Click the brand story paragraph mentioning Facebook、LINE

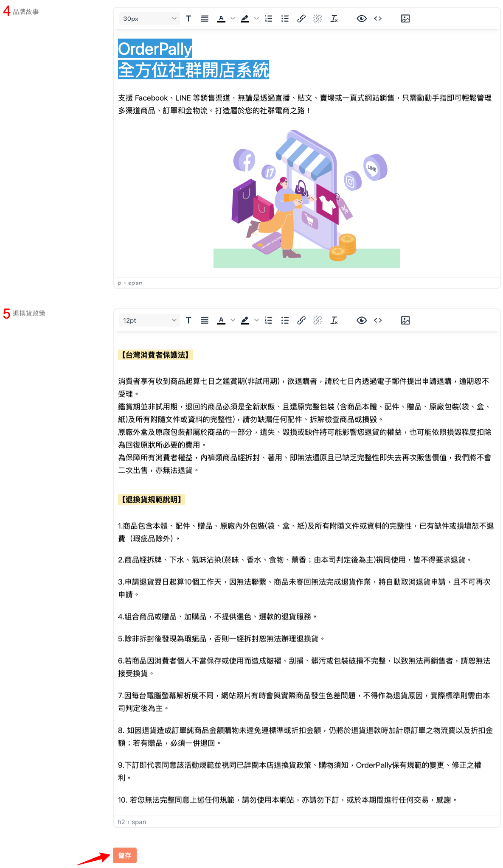305,104
